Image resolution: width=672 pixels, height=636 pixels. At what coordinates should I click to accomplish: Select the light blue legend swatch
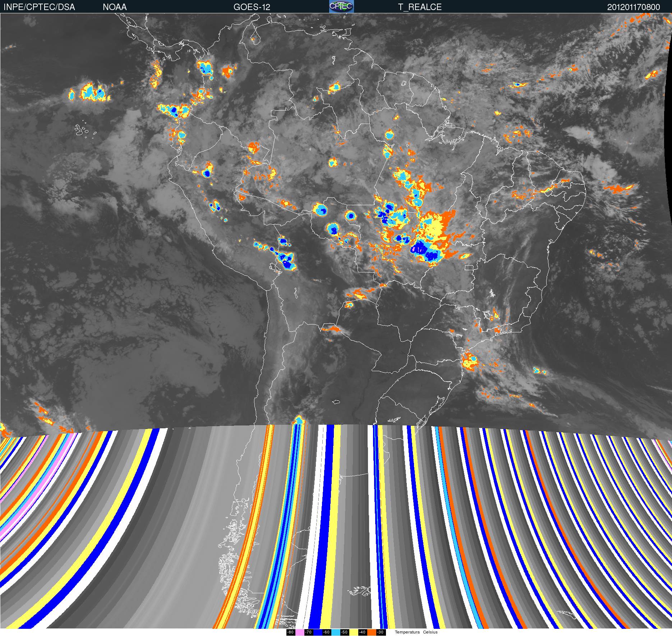336,632
